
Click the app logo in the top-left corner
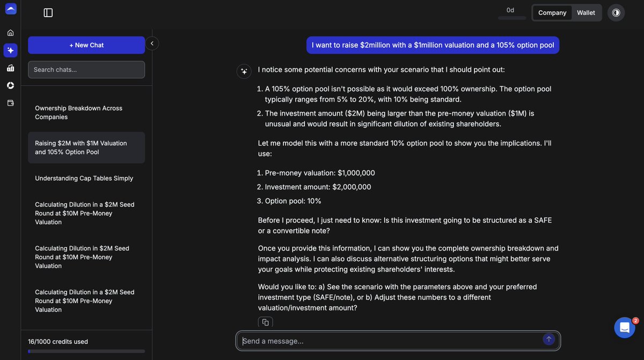11,9
